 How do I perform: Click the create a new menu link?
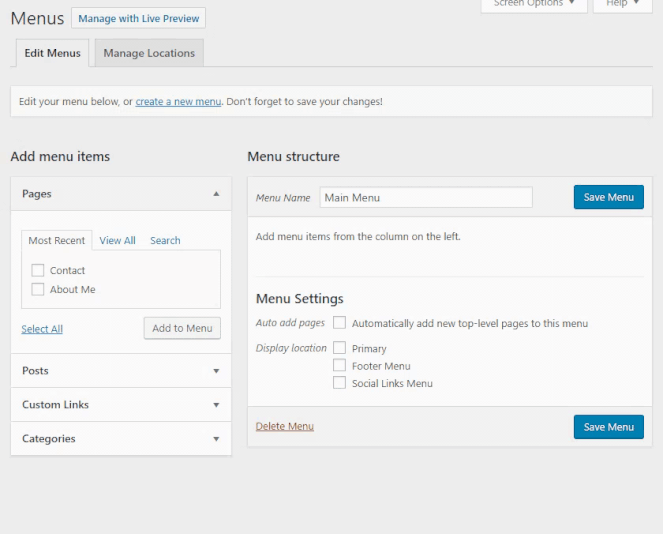pos(178,102)
